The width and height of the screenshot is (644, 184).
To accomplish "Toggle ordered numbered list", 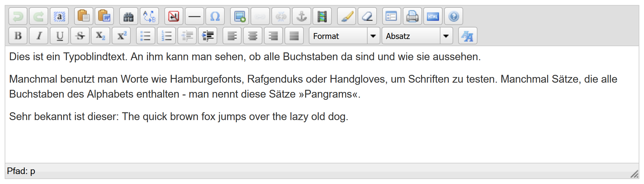I will tap(167, 36).
